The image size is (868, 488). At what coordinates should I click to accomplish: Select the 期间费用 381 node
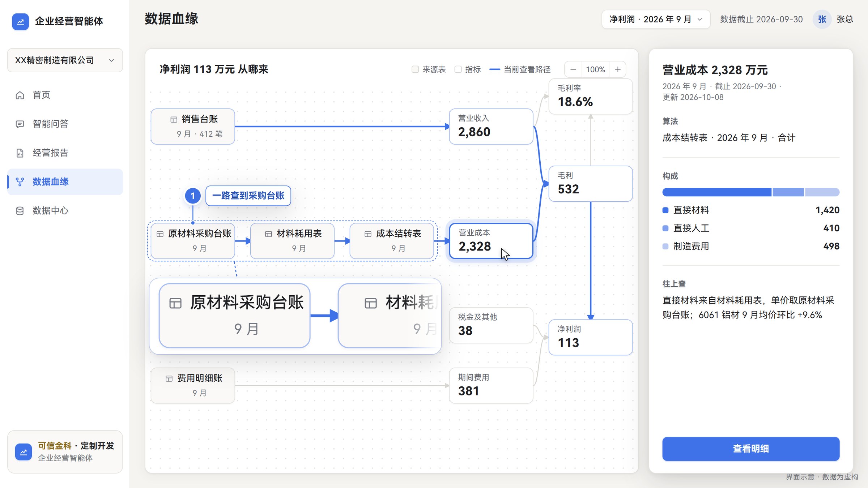click(491, 386)
